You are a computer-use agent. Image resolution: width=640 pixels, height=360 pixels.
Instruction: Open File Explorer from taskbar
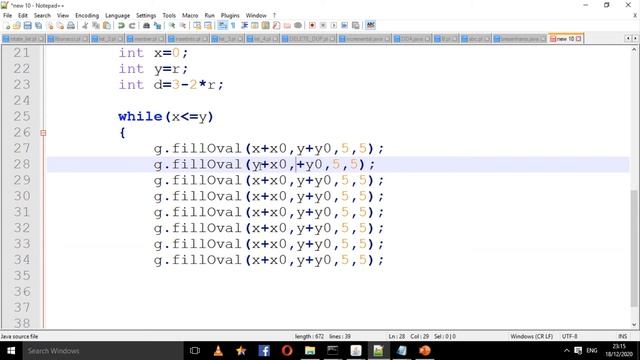pyautogui.click(x=310, y=351)
